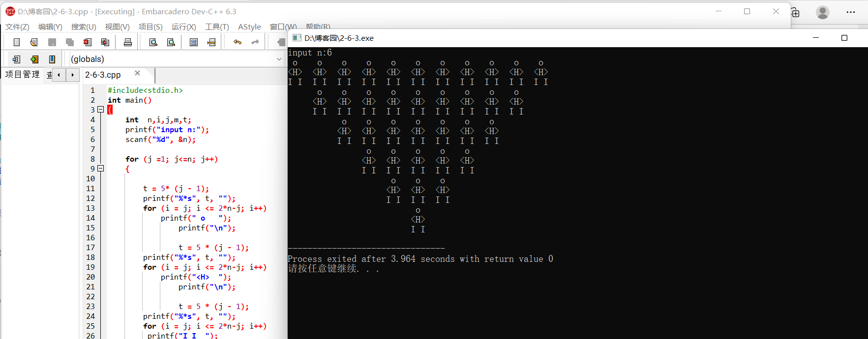Open the 运行(X) menu
This screenshot has height=339, width=868.
pos(183,27)
